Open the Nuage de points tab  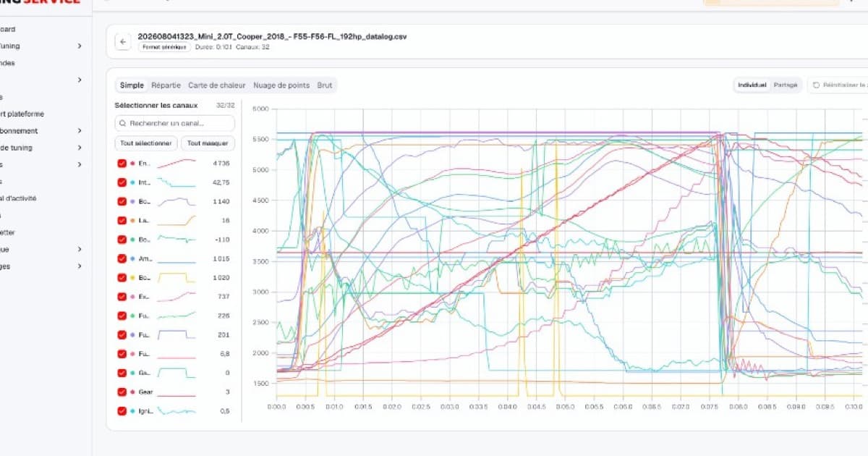[x=281, y=85]
